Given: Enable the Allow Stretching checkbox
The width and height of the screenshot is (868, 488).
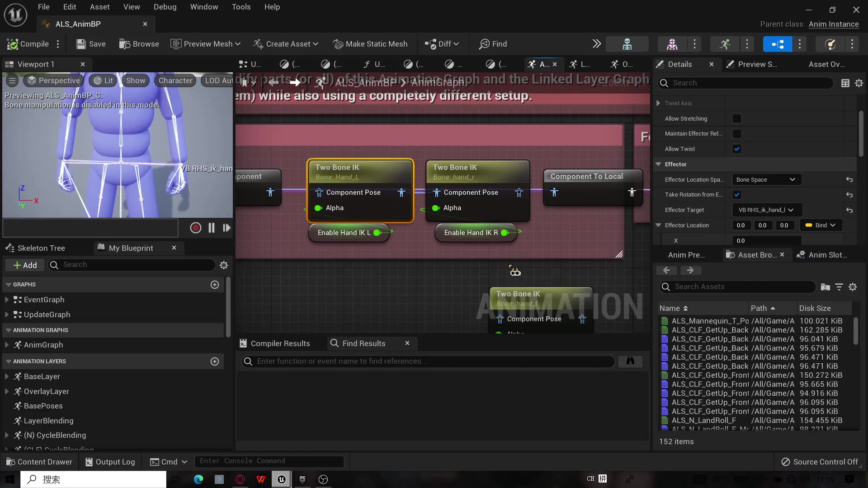Looking at the screenshot, I should 737,118.
